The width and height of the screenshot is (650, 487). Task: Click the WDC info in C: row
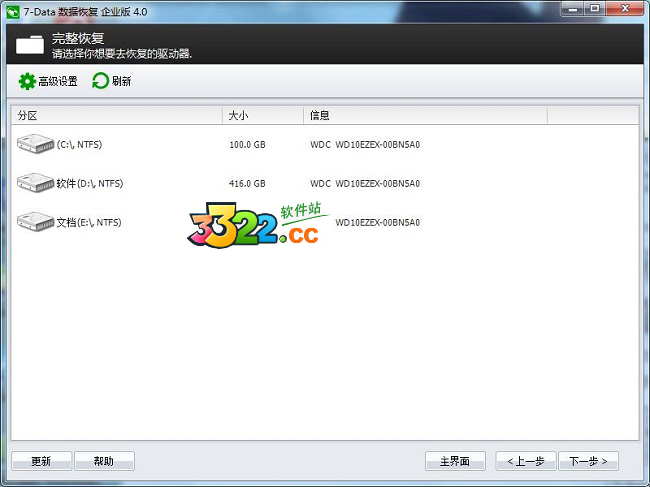coord(365,145)
